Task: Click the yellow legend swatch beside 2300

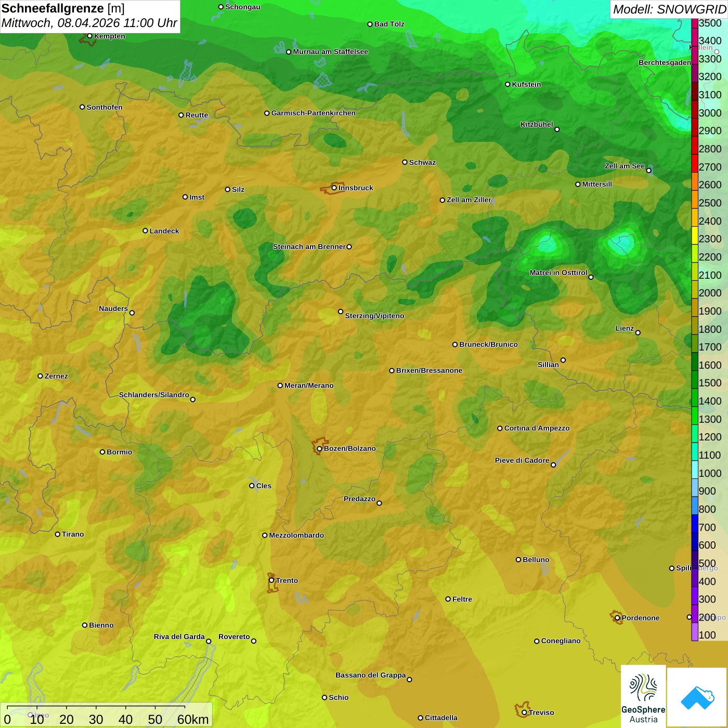Action: [695, 235]
